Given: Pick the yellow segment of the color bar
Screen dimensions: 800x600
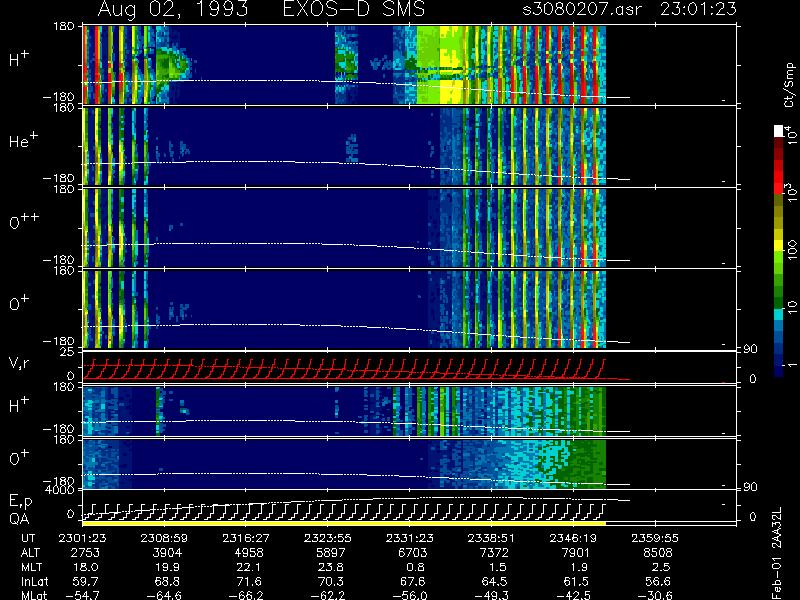Looking at the screenshot, I should coord(779,246).
